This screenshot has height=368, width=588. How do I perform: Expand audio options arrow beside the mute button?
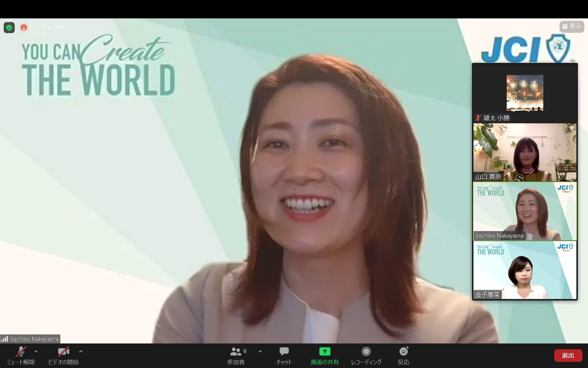[36, 351]
